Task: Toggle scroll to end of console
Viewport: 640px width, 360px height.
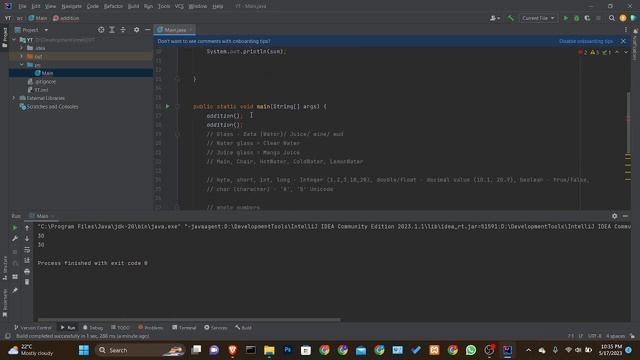Action: pos(27,260)
